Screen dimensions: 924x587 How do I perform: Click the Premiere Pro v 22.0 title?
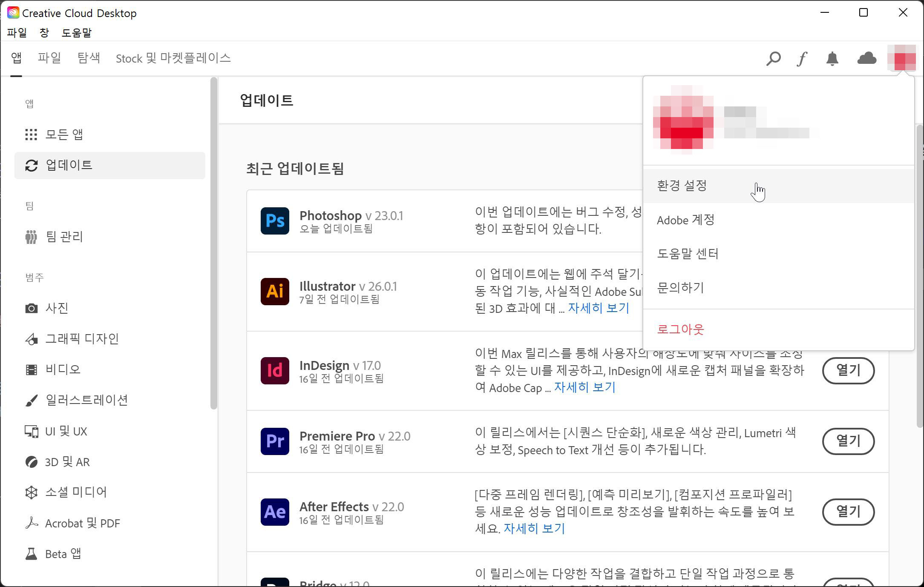tap(355, 436)
